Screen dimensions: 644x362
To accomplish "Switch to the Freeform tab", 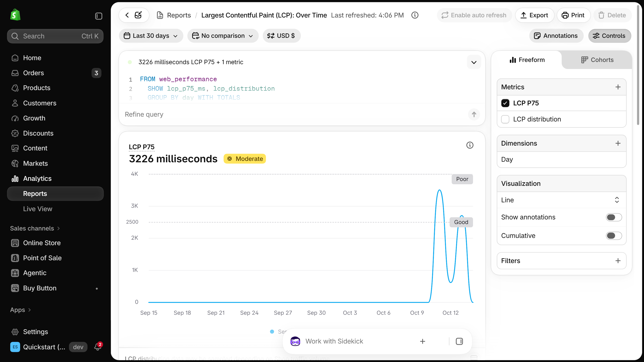I will [x=527, y=60].
